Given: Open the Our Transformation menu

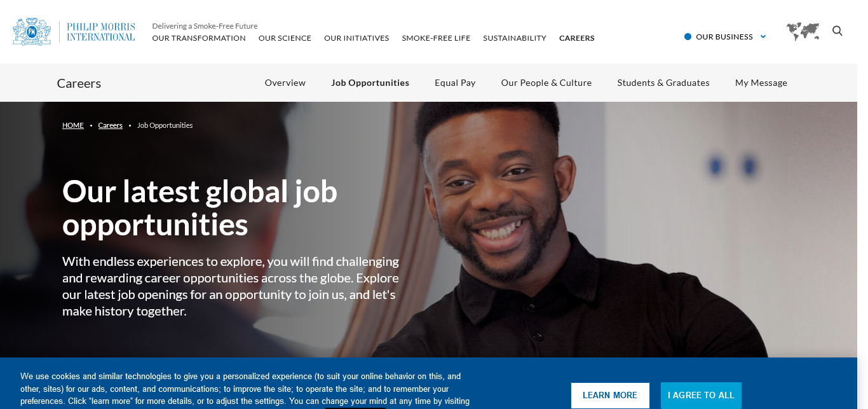Looking at the screenshot, I should pos(199,38).
